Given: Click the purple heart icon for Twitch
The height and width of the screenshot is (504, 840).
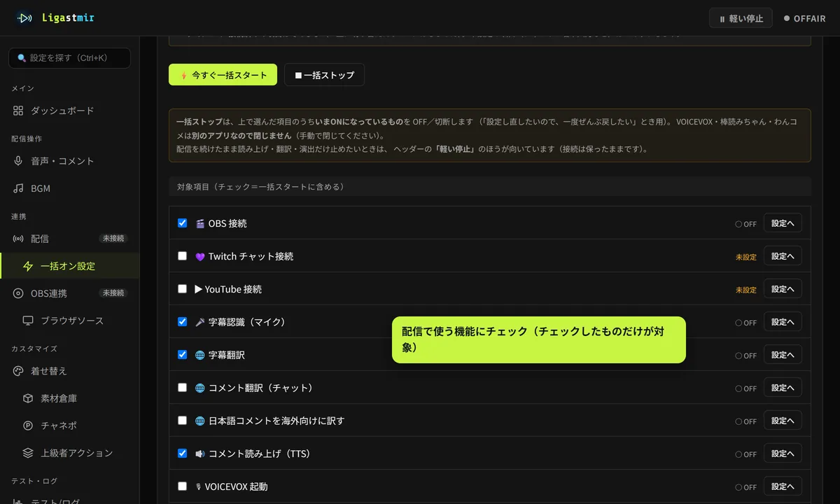Looking at the screenshot, I should (200, 256).
